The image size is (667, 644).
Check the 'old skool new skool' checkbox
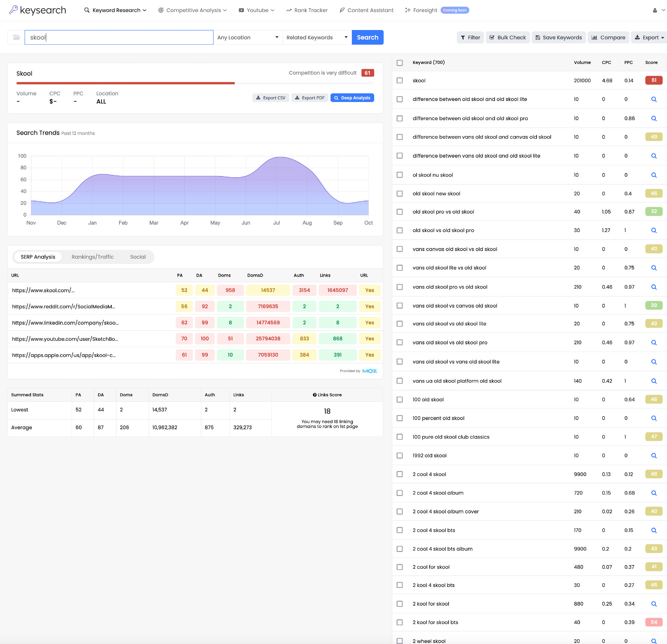pos(400,194)
